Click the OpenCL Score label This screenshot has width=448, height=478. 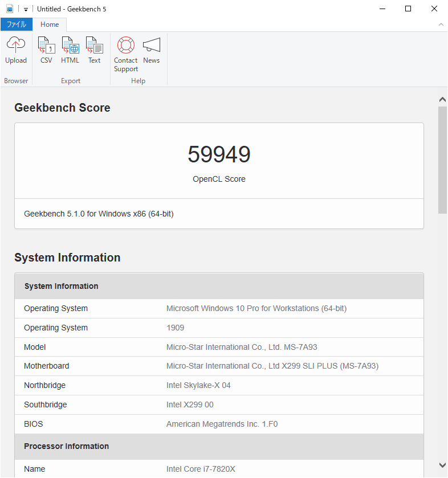click(x=219, y=179)
